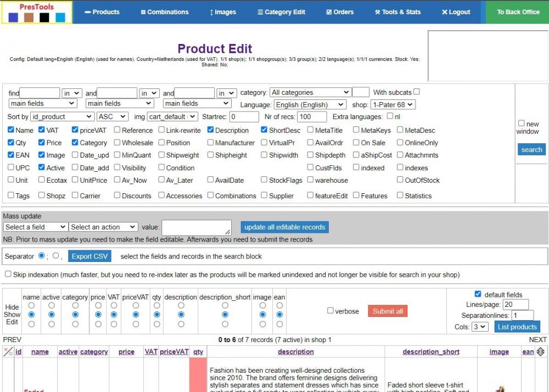Uncheck the Name field checkbox
This screenshot has height=392, width=549.
point(11,130)
